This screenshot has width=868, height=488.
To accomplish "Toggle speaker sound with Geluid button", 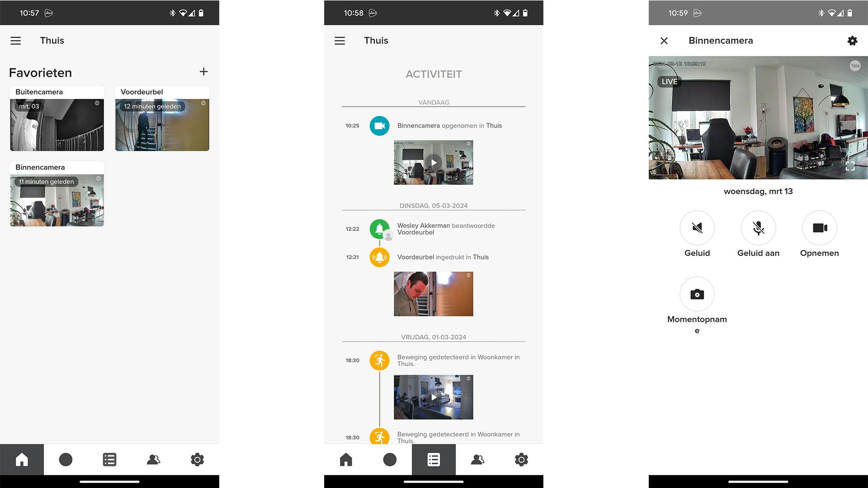I will pos(697,228).
